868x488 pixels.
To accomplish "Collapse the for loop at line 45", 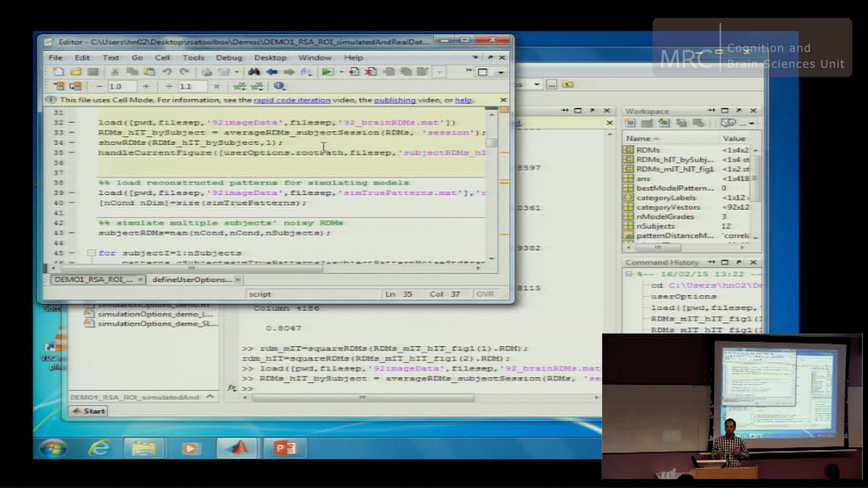I will 91,253.
